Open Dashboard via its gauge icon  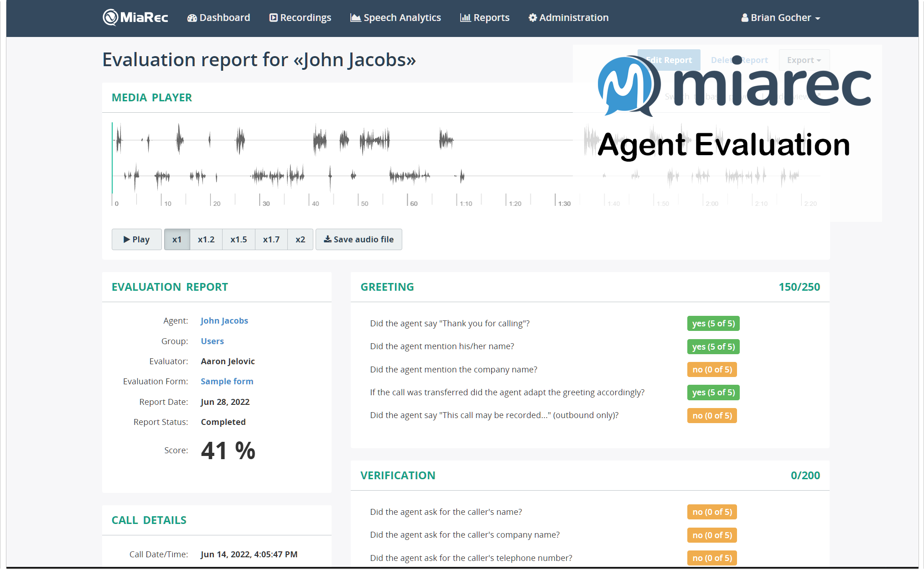[192, 18]
